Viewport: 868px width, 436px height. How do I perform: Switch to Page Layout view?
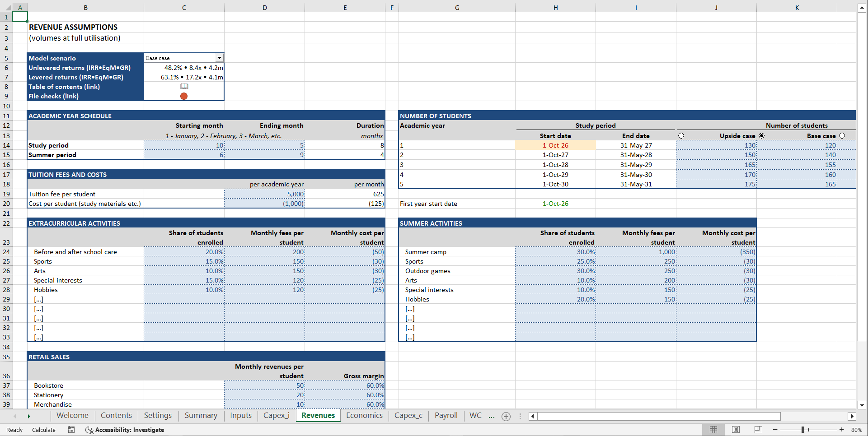[x=736, y=430]
